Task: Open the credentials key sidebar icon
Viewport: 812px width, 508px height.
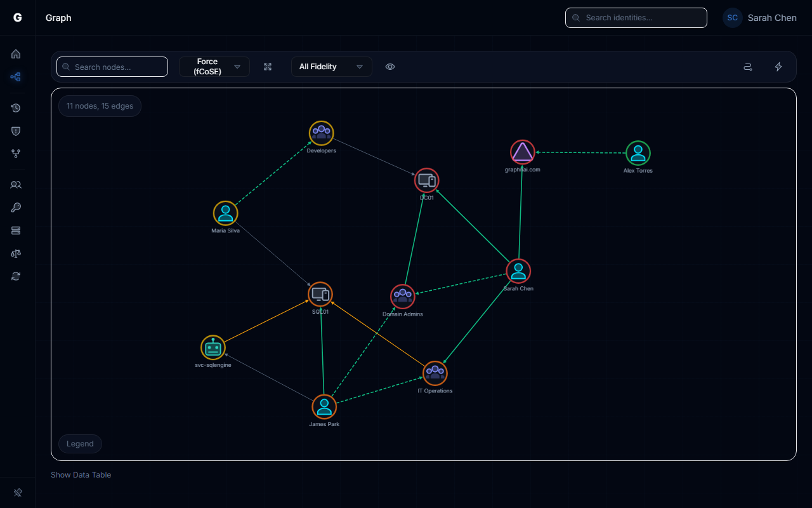Action: tap(16, 208)
